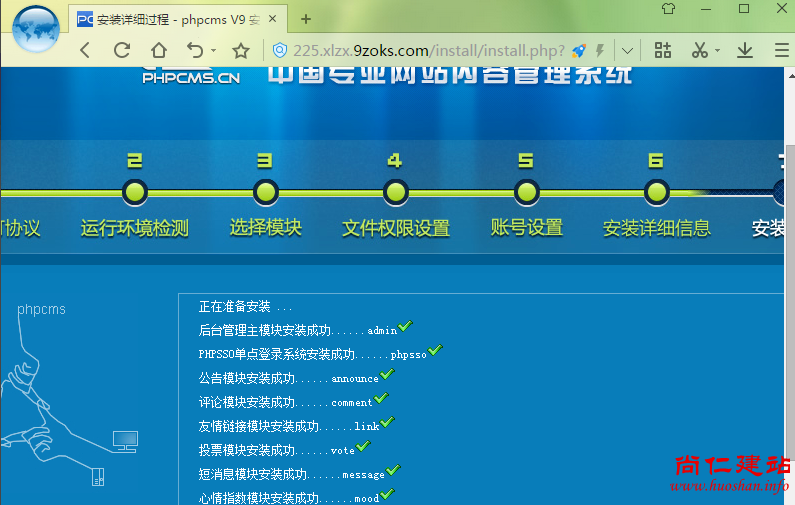The width and height of the screenshot is (795, 505).
Task: Bookmark this page with the star icon
Action: 241,50
